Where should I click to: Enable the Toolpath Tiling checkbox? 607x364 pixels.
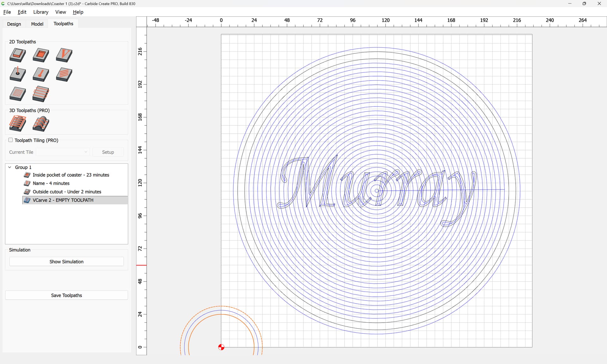(11, 140)
